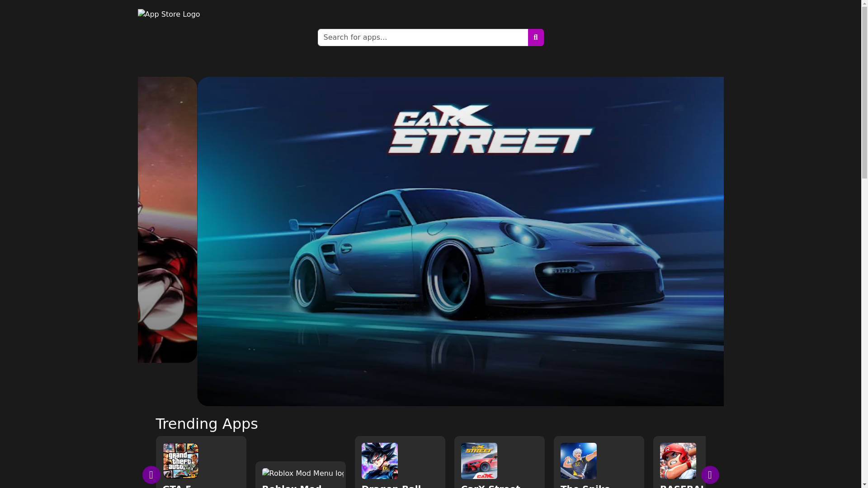Viewport: 868px width, 488px height.
Task: Open the GTA 5 app icon
Action: 181,461
